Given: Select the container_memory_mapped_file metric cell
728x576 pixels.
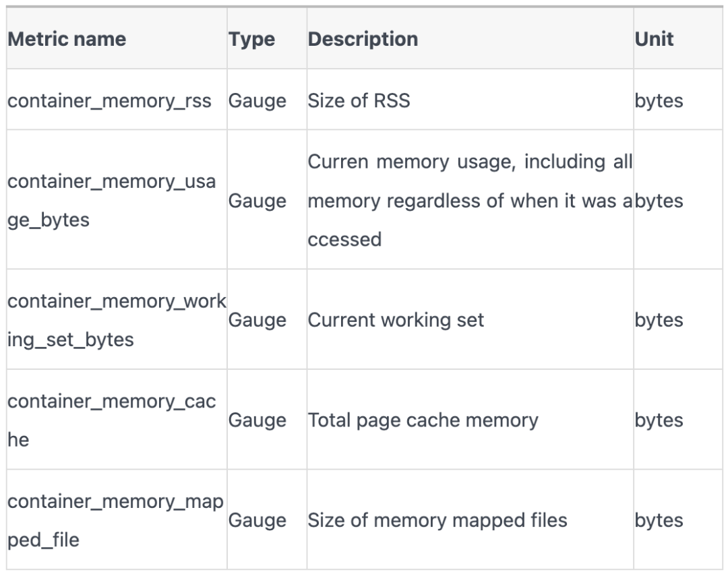Looking at the screenshot, I should [115, 520].
